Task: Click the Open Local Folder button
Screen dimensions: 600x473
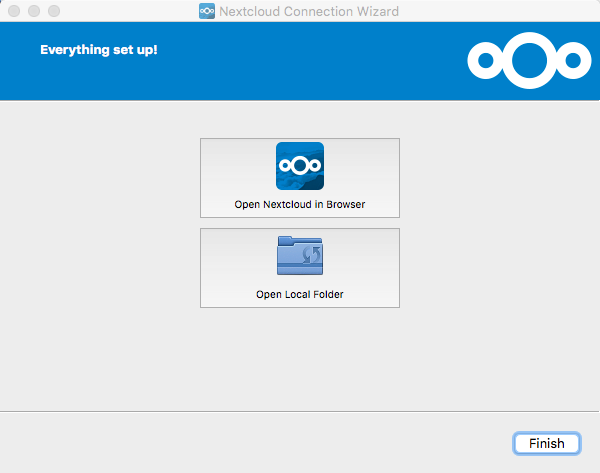Action: point(300,268)
